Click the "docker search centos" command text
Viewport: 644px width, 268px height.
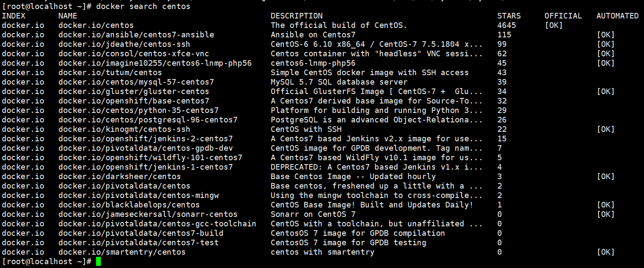143,6
